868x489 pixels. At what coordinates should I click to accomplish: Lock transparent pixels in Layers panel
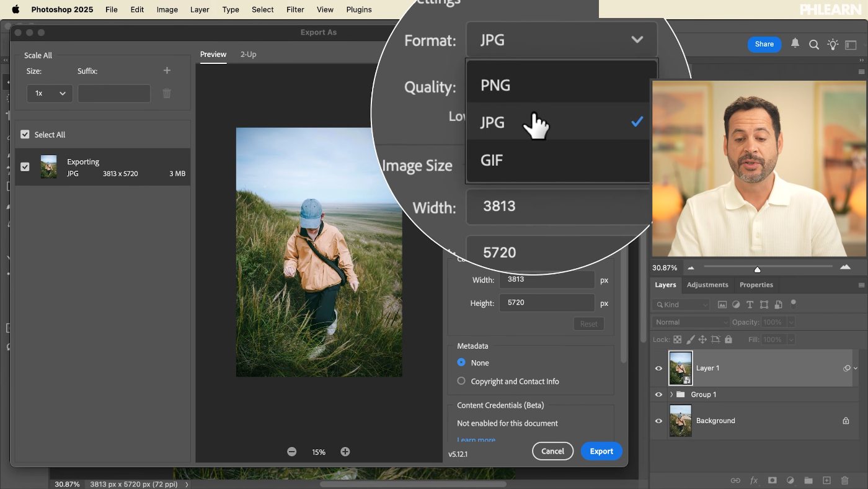click(x=677, y=339)
